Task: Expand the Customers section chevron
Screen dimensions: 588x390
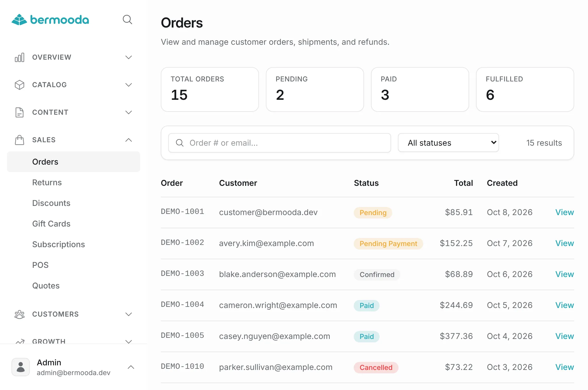Action: pos(129,314)
